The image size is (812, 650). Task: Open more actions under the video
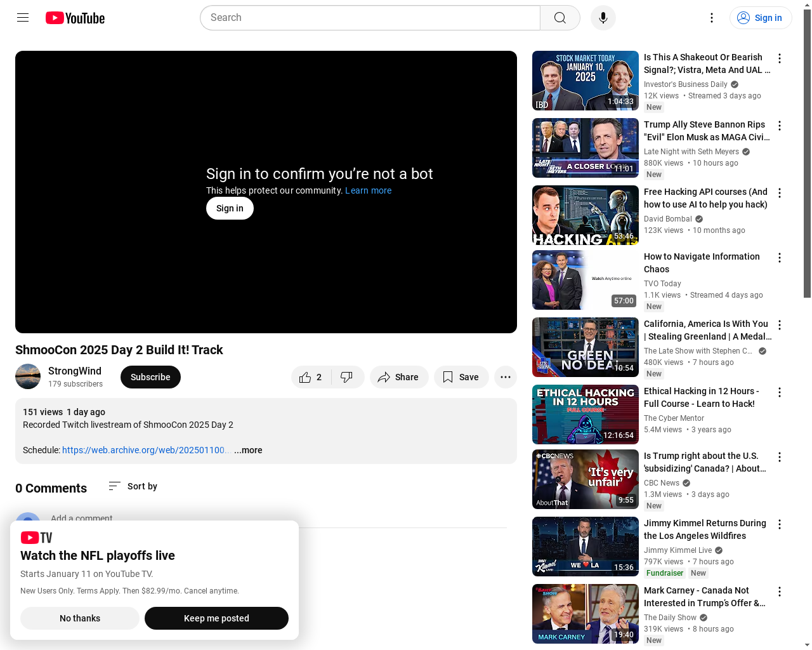coord(506,377)
